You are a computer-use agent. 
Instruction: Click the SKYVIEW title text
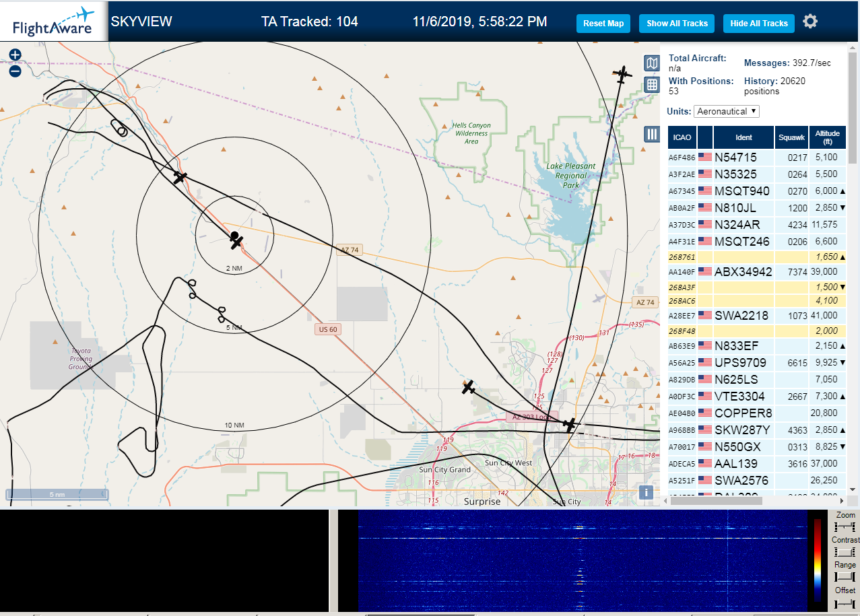(141, 22)
